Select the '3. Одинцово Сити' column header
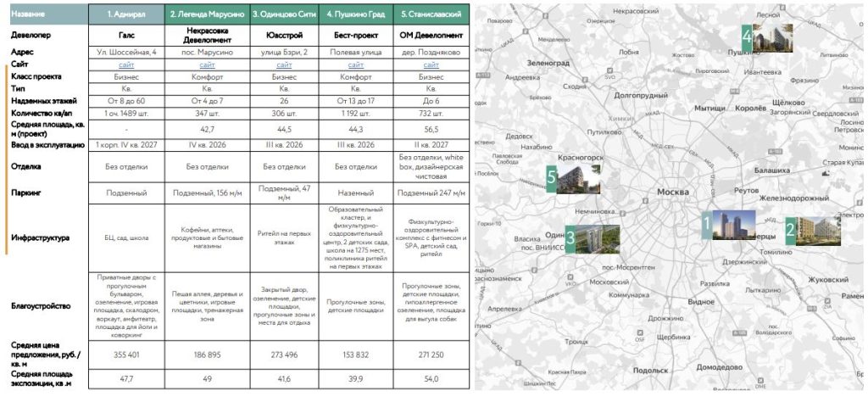 (284, 14)
